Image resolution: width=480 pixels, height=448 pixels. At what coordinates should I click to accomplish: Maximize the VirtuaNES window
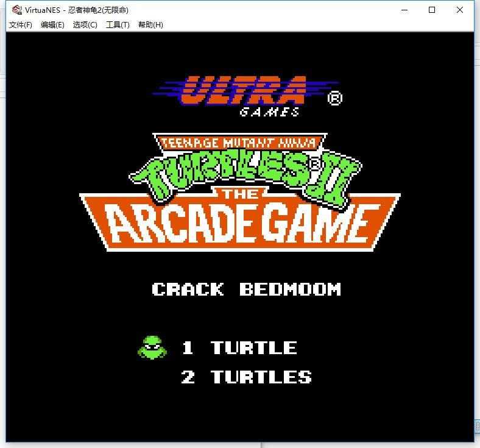point(432,10)
